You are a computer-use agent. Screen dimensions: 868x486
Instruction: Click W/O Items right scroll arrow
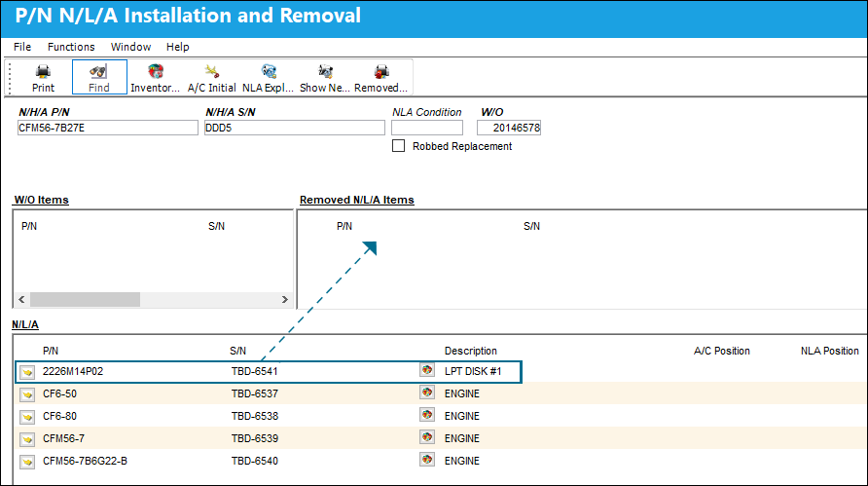[284, 299]
